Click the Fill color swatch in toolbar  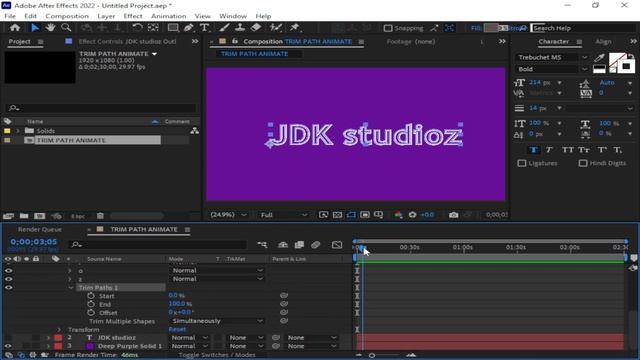click(491, 28)
